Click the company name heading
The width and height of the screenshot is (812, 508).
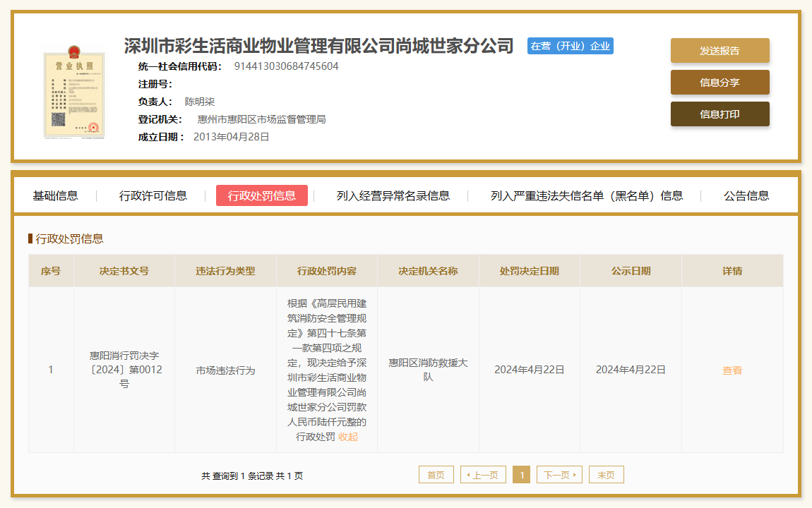318,46
